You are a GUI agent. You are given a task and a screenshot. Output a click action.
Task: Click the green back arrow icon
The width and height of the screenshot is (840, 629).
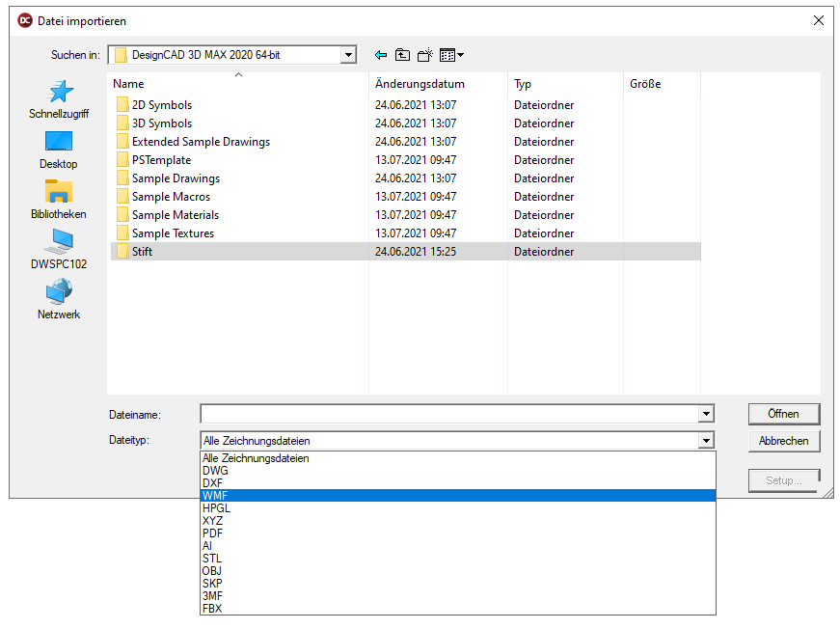tap(381, 55)
